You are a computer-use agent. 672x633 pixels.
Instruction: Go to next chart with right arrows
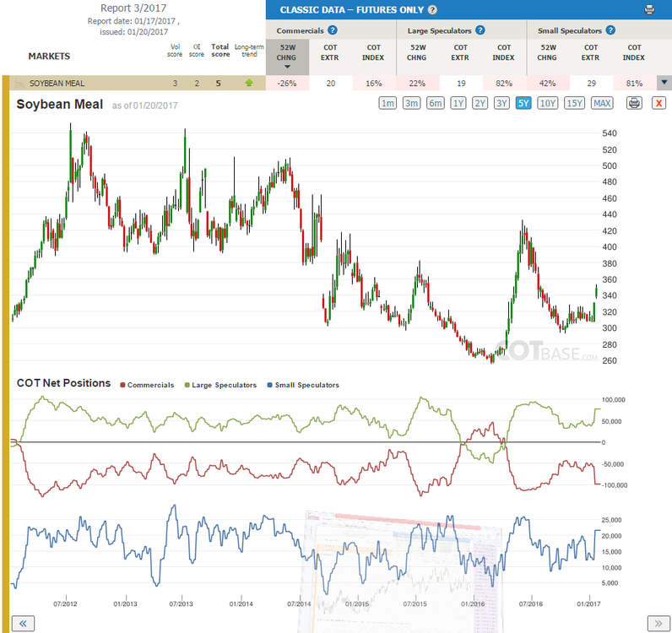click(x=658, y=623)
